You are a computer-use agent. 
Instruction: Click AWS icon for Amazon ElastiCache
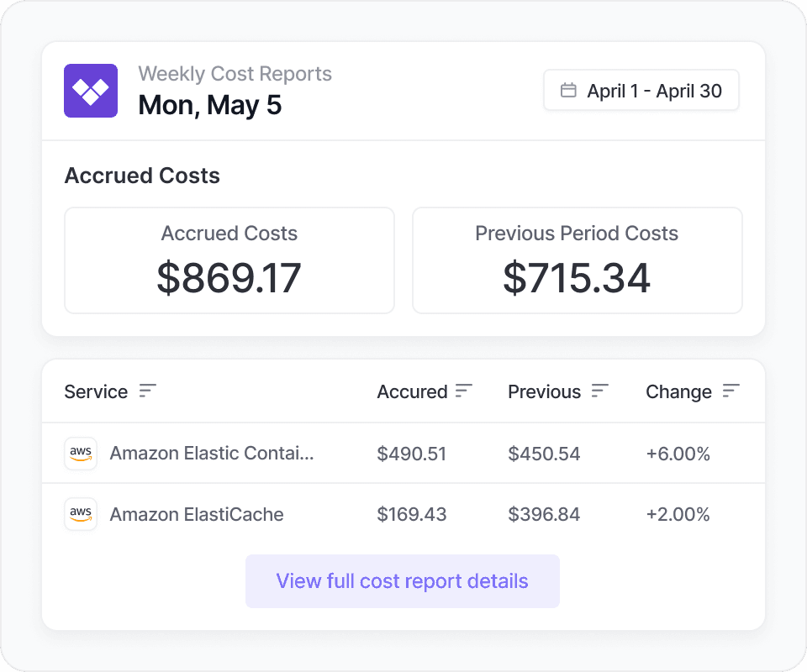click(x=81, y=514)
